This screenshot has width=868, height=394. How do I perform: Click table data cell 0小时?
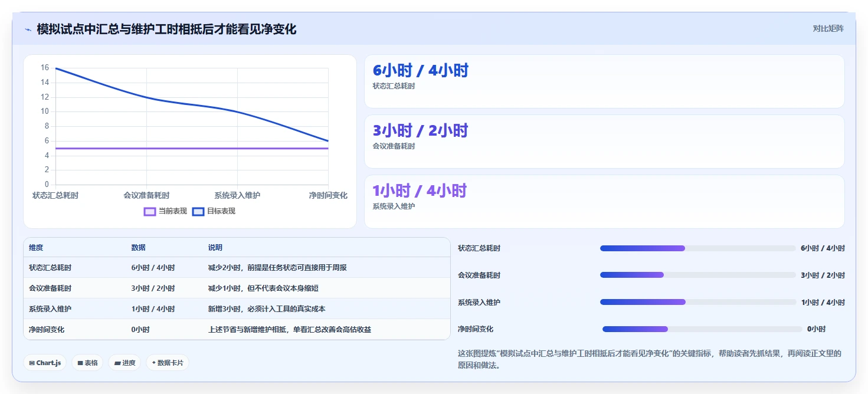click(x=140, y=330)
